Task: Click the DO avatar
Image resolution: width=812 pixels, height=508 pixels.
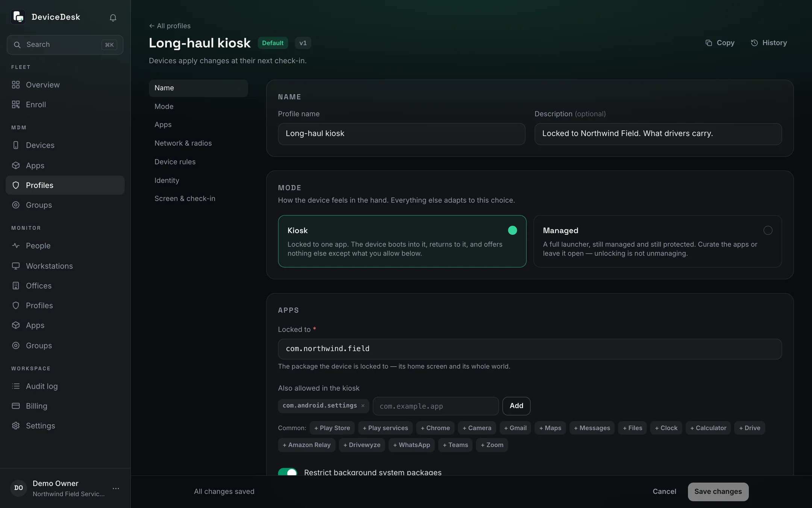Action: point(18,488)
